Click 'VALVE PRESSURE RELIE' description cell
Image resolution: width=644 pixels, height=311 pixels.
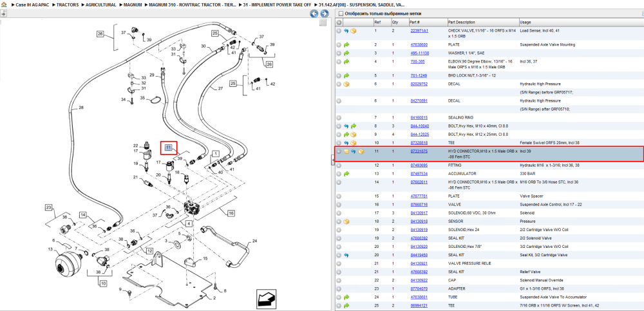(469, 263)
